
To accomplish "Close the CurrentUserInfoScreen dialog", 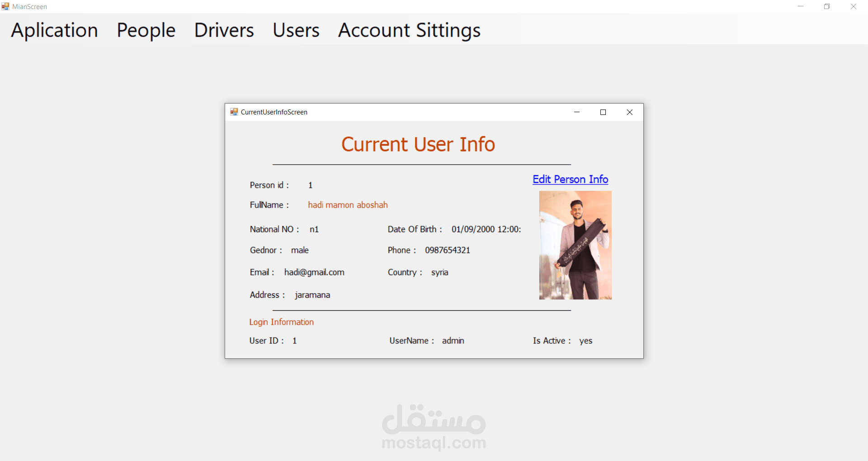I will (x=629, y=112).
